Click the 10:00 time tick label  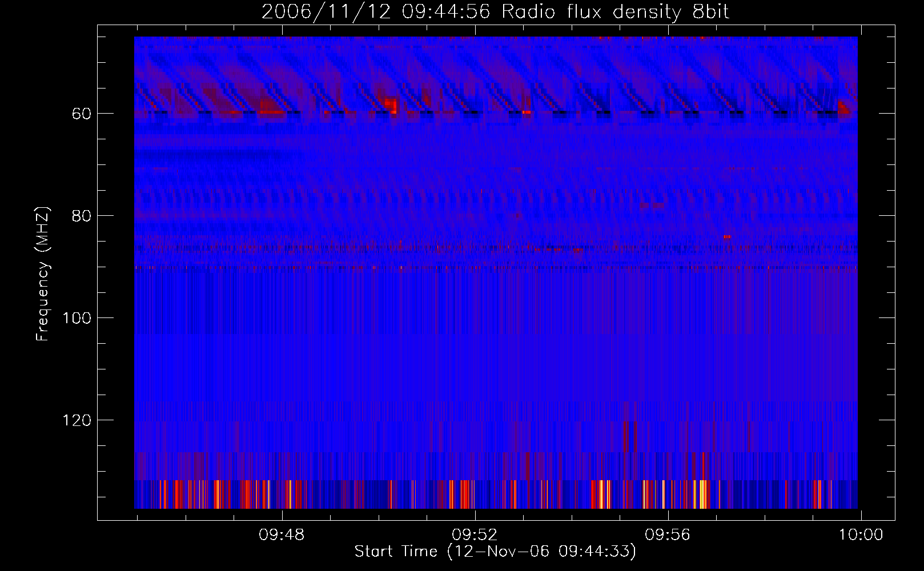[x=861, y=535]
